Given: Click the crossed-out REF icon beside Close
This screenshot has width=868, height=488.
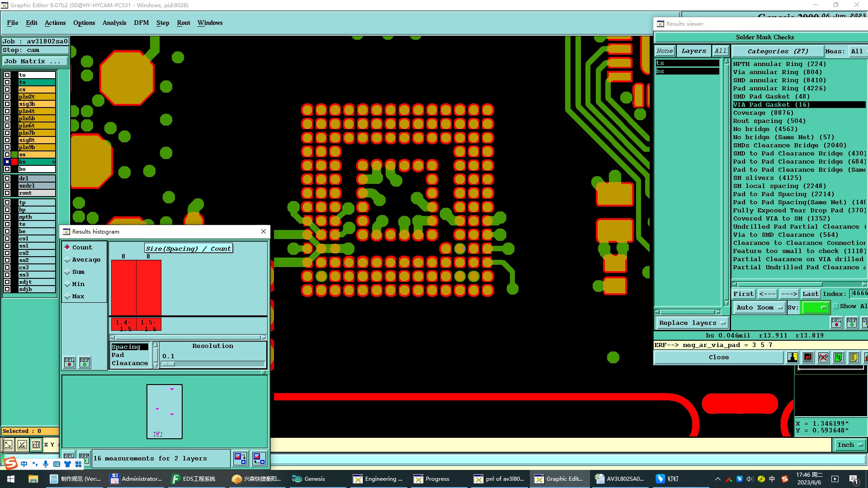Looking at the screenshot, I should coord(823,357).
